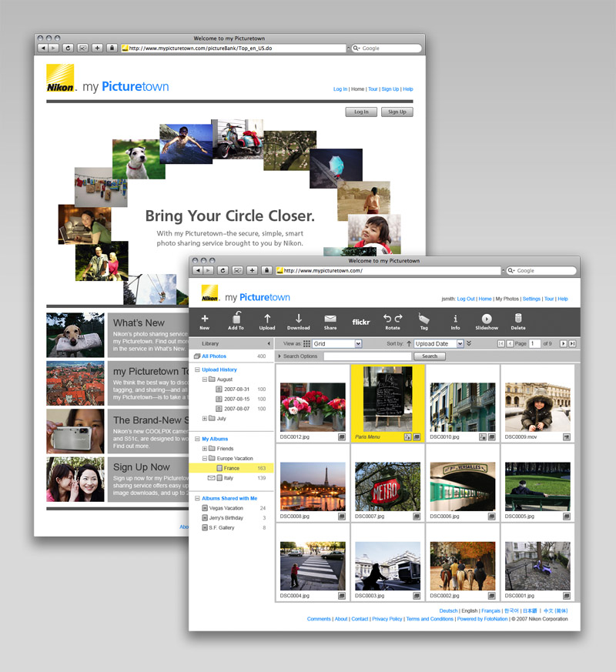Select the France album
The image size is (616, 672).
pos(231,468)
